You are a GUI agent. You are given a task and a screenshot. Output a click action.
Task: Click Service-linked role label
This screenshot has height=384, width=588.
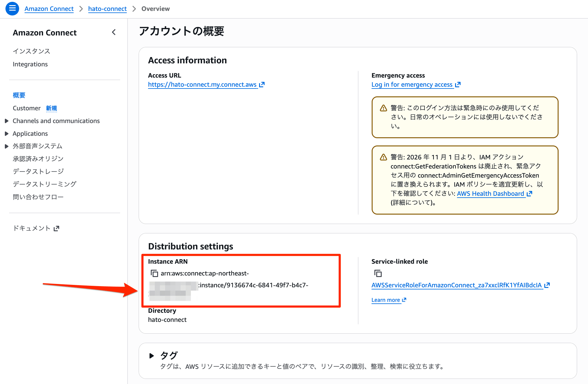point(400,262)
